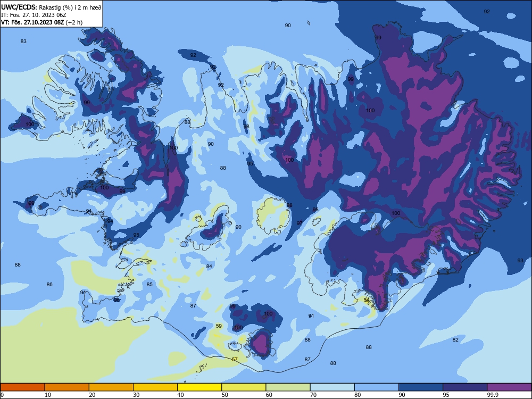
Task: Click the medium blue 80–90 legend swatch
Action: point(377,387)
